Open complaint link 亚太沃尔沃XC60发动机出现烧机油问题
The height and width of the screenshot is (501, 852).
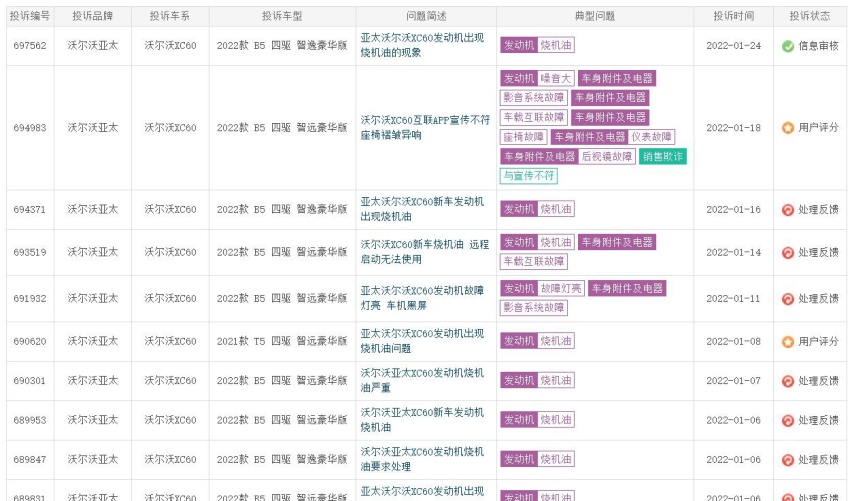pos(422,341)
